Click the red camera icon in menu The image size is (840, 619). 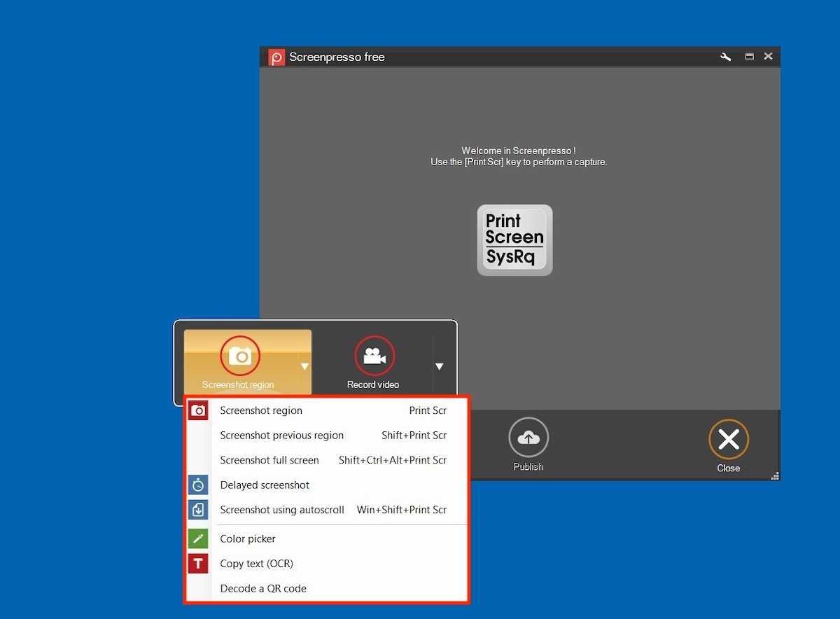199,410
